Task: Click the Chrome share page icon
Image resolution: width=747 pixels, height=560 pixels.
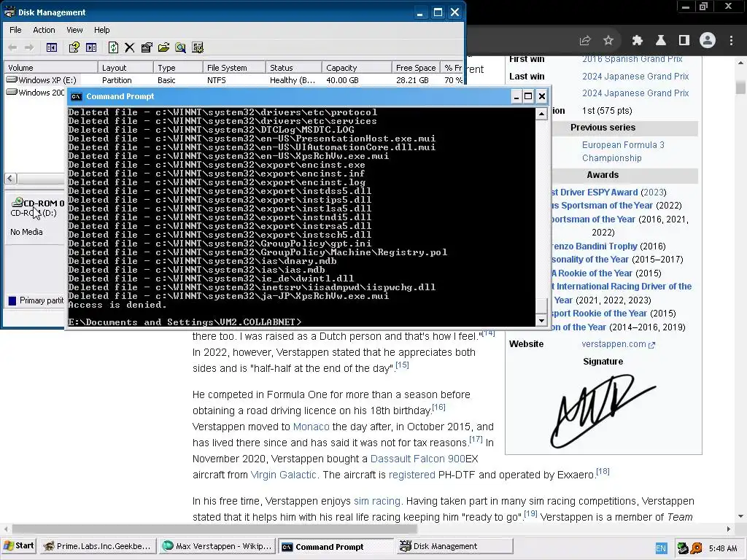Action: point(585,41)
